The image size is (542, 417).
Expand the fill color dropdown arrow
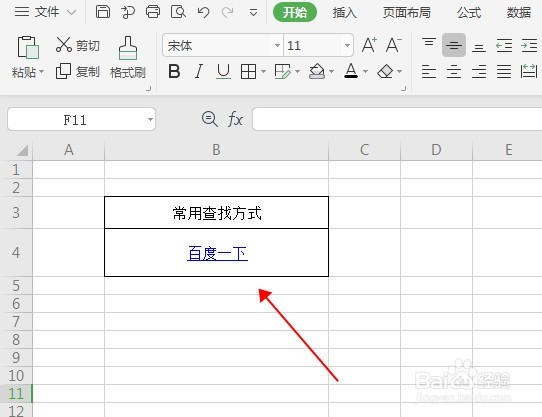(331, 72)
